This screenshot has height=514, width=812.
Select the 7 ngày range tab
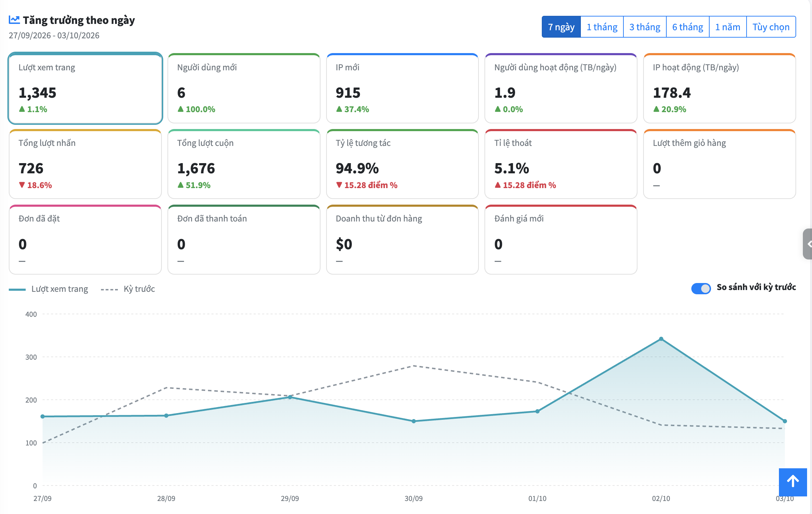(x=561, y=27)
